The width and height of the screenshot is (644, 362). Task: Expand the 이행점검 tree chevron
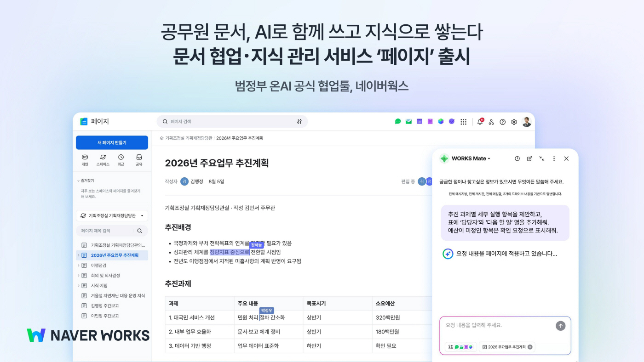(79, 266)
